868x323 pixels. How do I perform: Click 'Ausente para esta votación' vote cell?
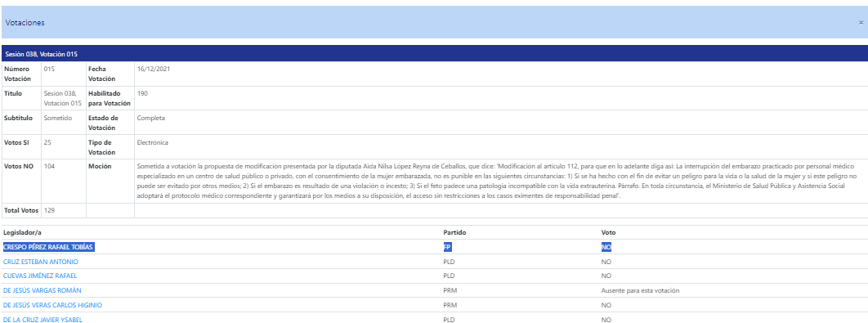(x=640, y=290)
